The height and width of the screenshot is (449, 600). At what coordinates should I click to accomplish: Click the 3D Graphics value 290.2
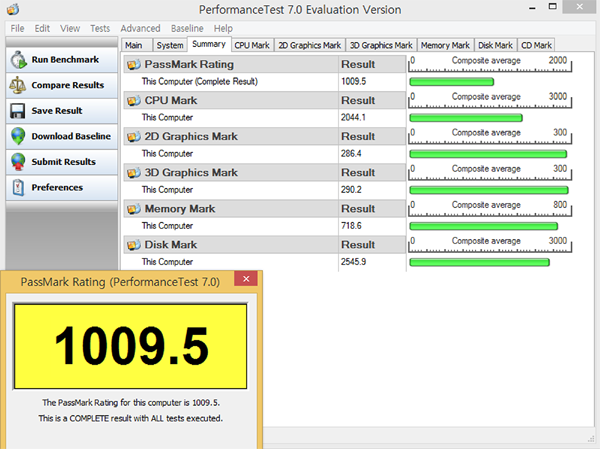351,190
